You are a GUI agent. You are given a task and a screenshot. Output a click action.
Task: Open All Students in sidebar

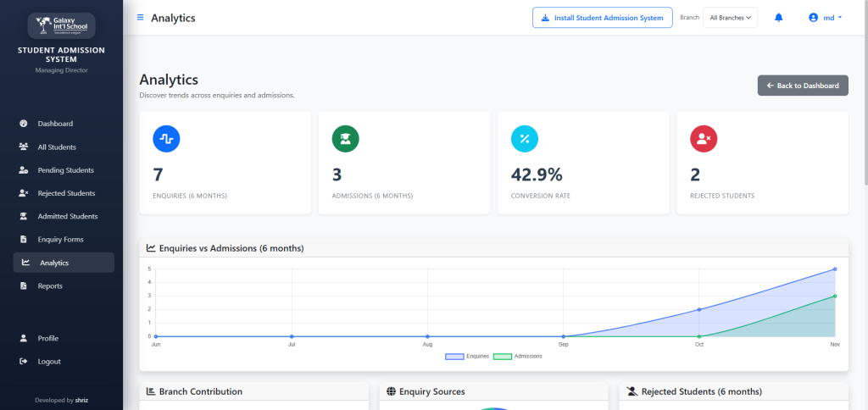[56, 147]
